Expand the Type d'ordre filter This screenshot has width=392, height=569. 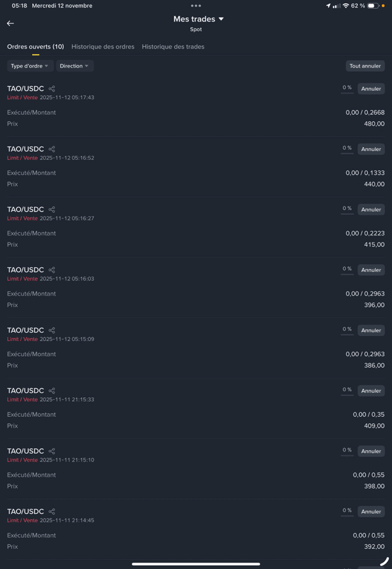pos(30,66)
